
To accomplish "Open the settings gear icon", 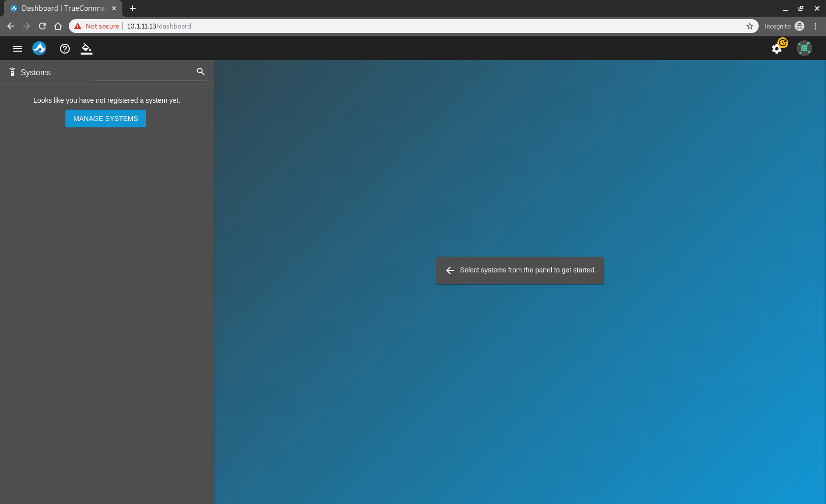I will coord(777,49).
